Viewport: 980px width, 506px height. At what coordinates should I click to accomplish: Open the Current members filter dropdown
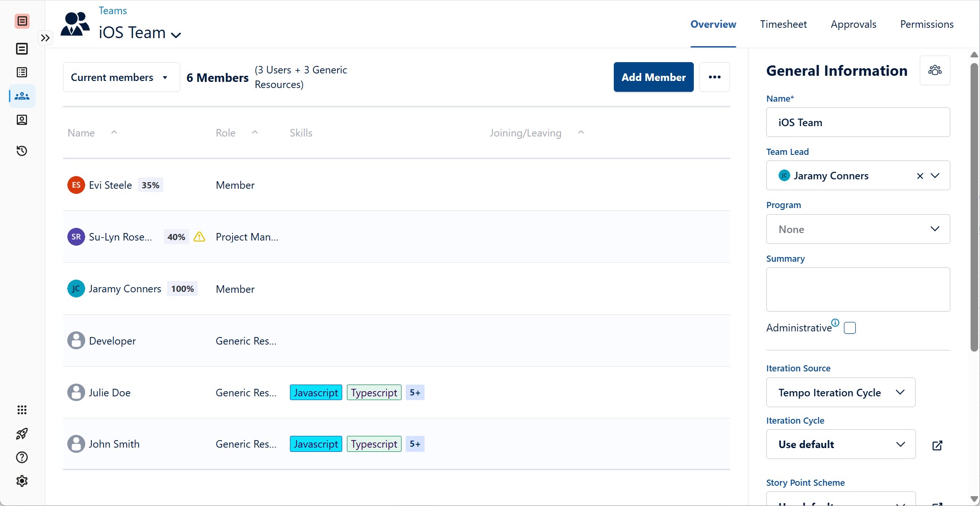(121, 77)
